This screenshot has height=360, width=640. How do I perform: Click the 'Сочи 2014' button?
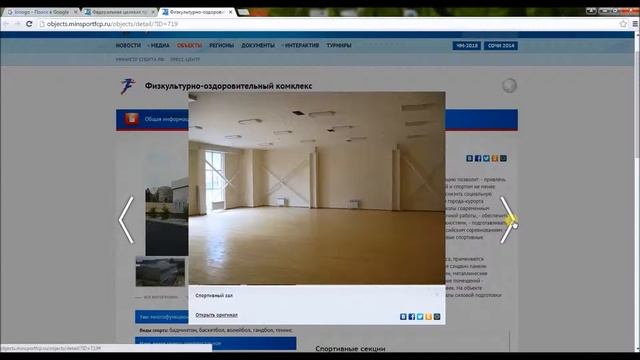click(x=501, y=46)
